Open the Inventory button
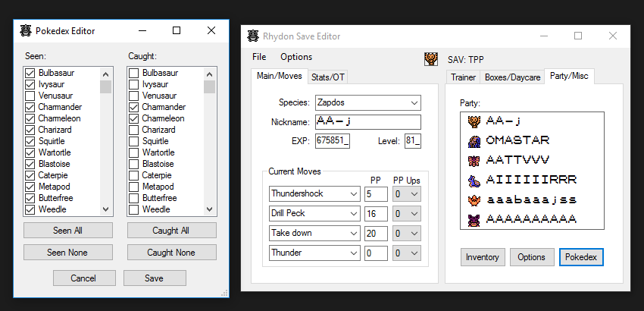This screenshot has height=311, width=644. click(x=483, y=257)
